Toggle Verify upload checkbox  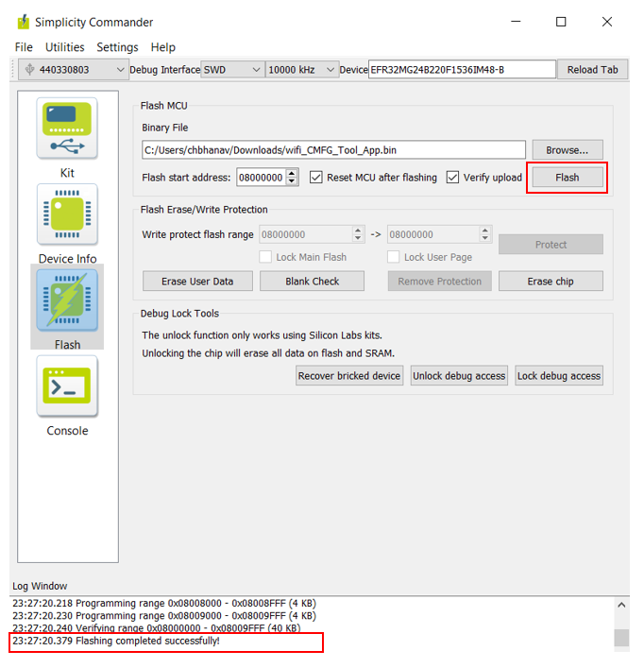(452, 178)
